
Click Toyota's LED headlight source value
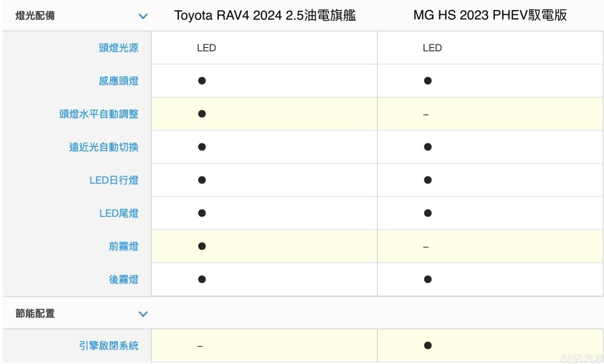pyautogui.click(x=206, y=48)
